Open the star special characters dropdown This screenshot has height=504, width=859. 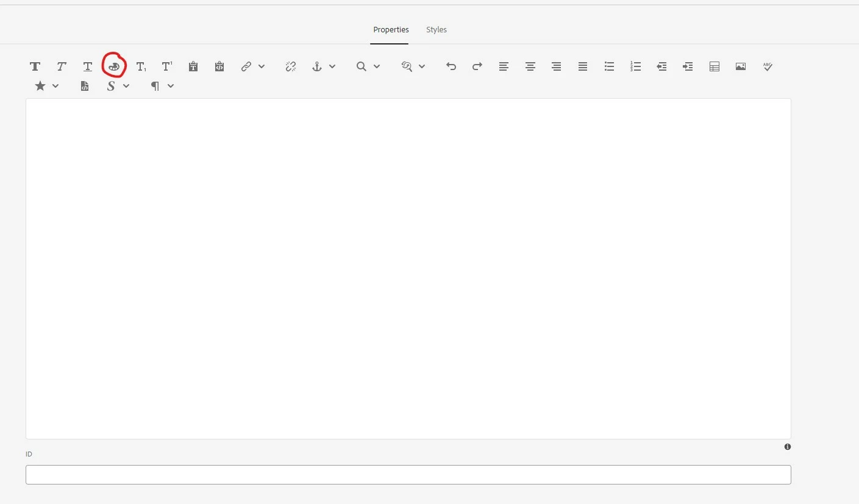tap(47, 86)
